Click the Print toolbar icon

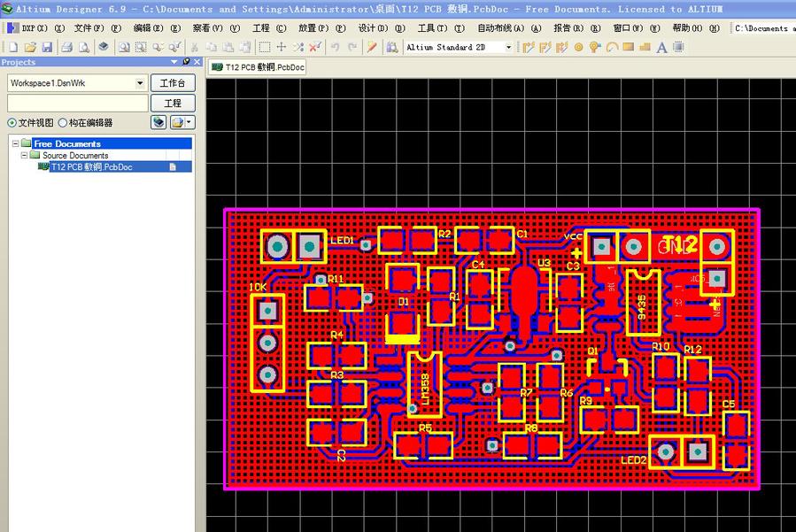click(x=66, y=47)
